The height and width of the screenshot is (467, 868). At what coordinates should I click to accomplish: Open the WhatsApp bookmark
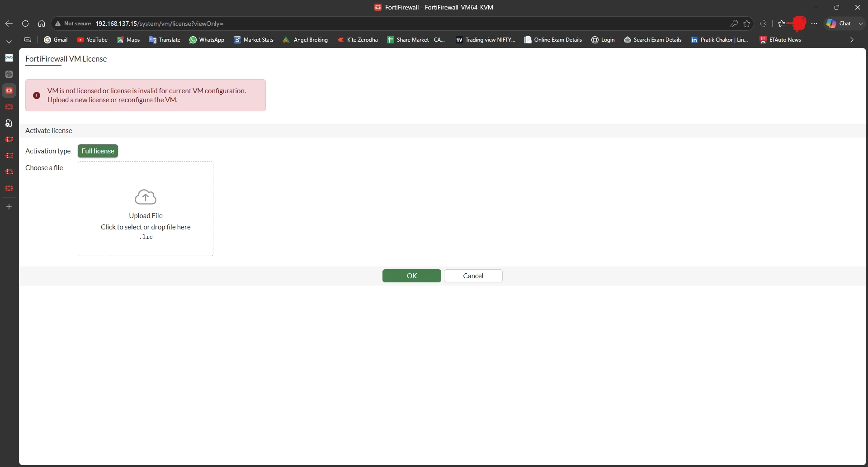click(207, 40)
